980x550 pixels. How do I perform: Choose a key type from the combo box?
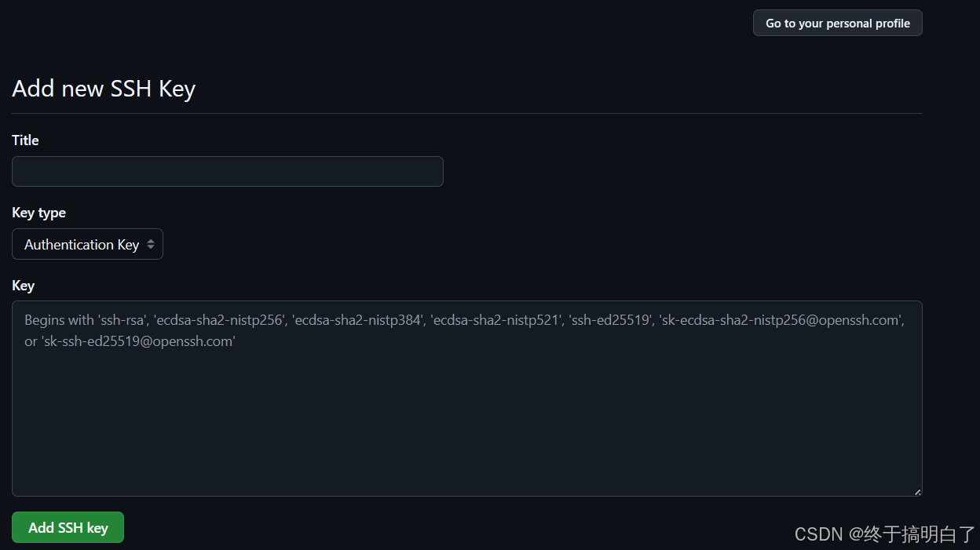pyautogui.click(x=86, y=244)
